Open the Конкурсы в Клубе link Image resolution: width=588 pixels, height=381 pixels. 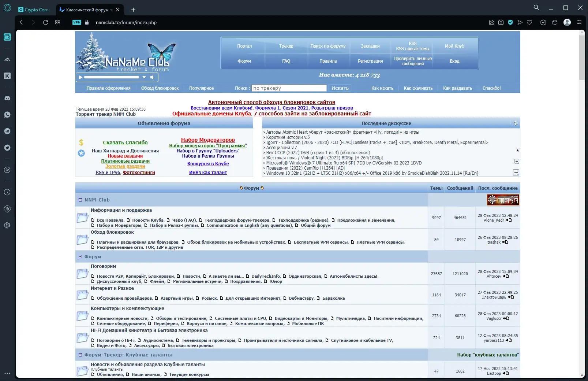tap(208, 164)
